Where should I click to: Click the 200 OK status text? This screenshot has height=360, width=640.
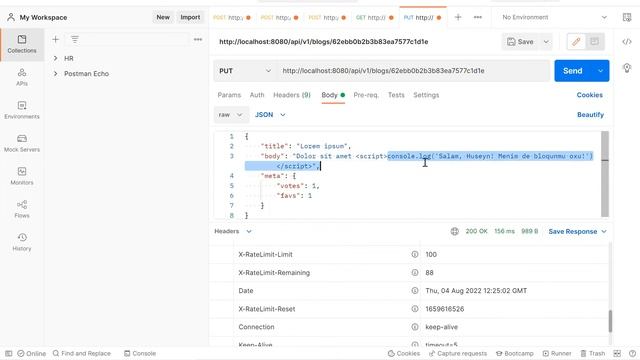click(476, 231)
